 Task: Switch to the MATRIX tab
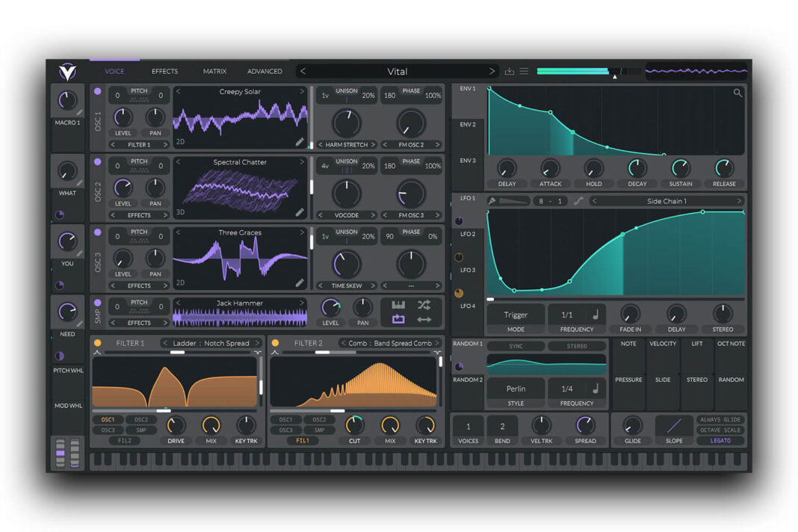tap(214, 71)
